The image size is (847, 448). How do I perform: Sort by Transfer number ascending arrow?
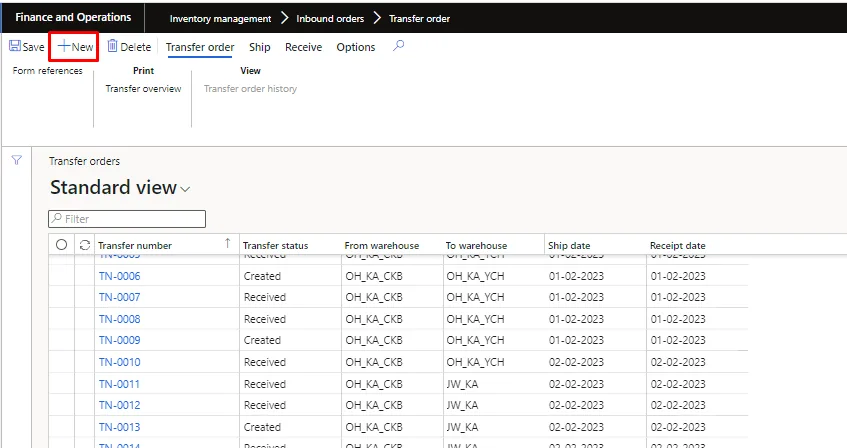pyautogui.click(x=227, y=244)
